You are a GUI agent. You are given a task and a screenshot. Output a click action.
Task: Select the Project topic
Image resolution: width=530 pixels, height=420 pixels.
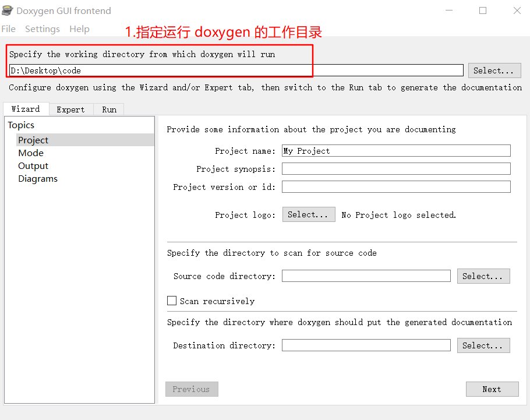pyautogui.click(x=85, y=140)
